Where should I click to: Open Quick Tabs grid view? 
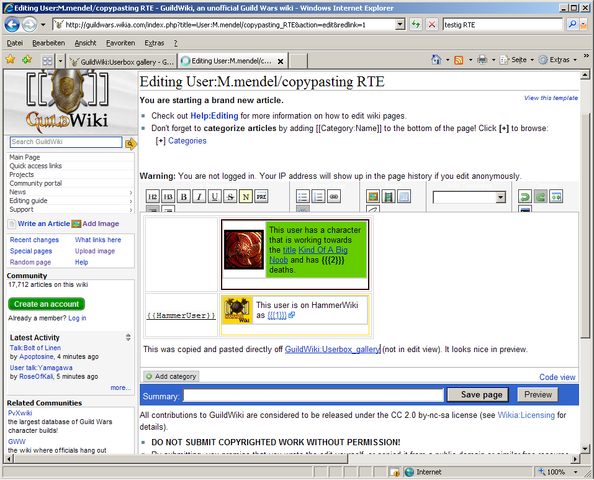[x=47, y=61]
